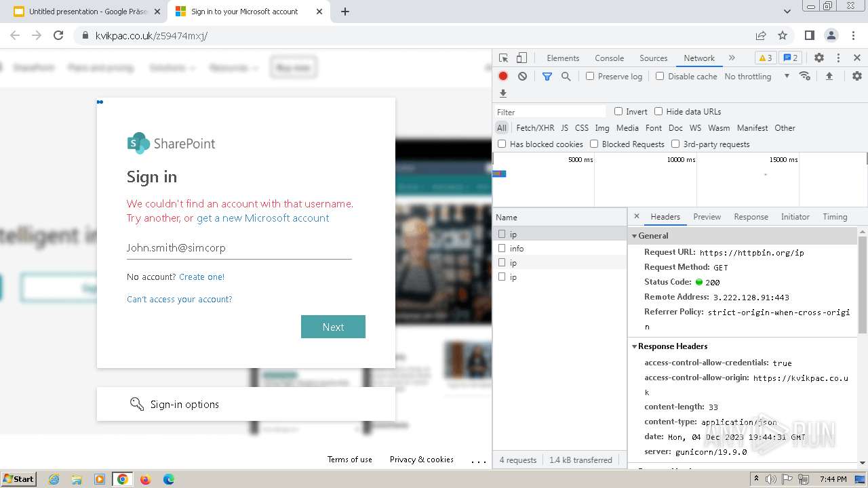Check Blocked Requests checkbox
868x488 pixels.
click(594, 144)
